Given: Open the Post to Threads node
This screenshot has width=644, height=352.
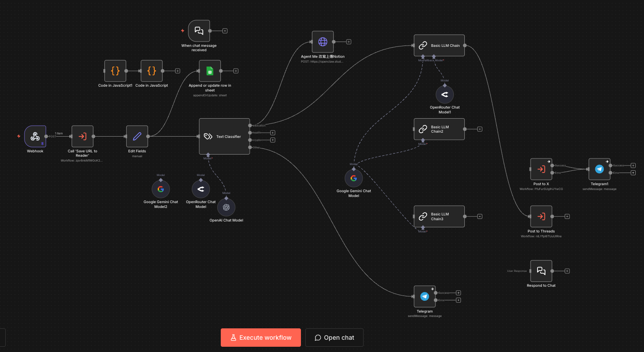Looking at the screenshot, I should click(541, 216).
